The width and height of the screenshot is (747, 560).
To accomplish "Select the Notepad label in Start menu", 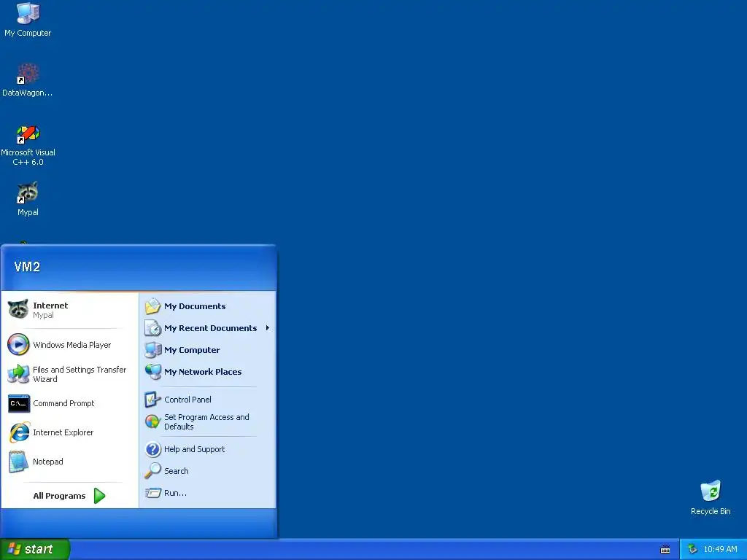I will click(47, 462).
